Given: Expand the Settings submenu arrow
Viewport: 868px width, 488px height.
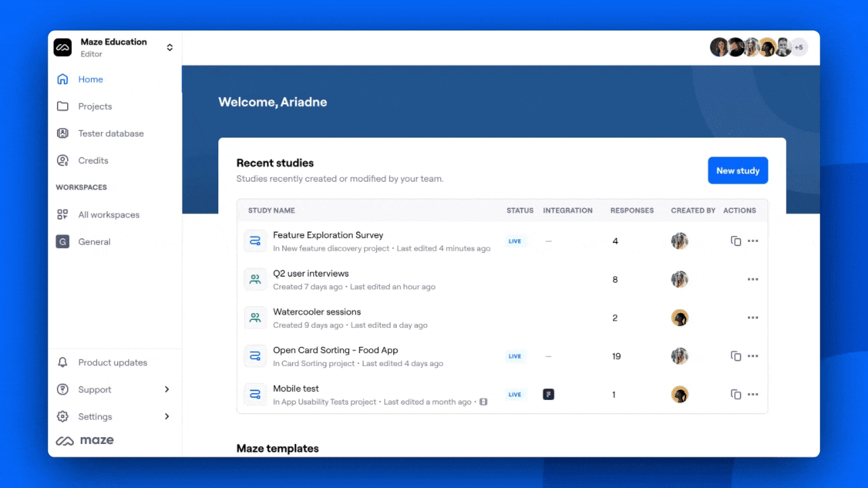Looking at the screenshot, I should pos(167,417).
